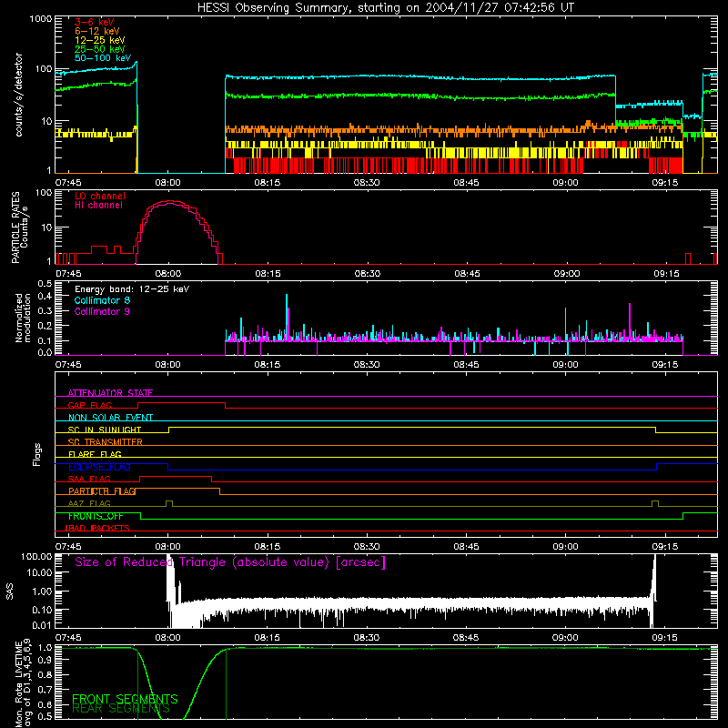
Task: Click 08:45 tick in flags panel
Action: [x=466, y=547]
